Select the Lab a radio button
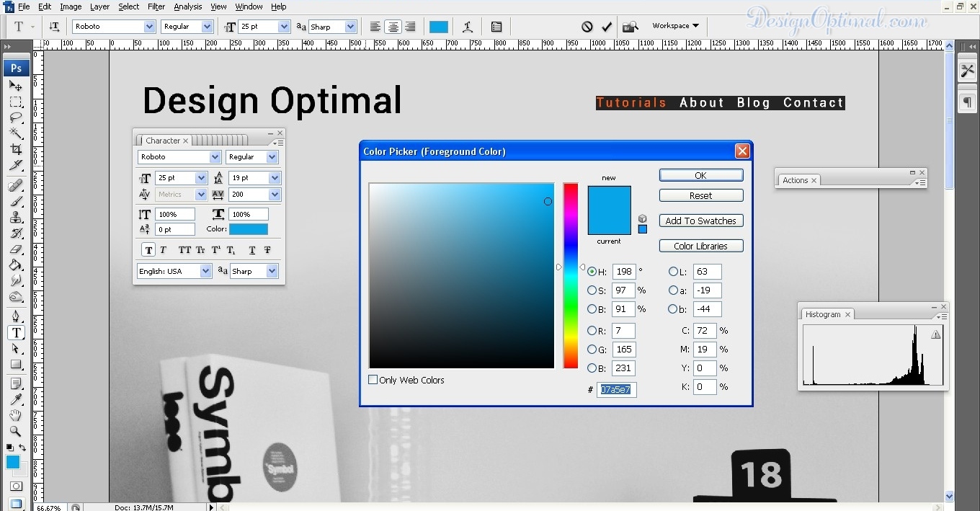Viewport: 980px width, 511px height. pyautogui.click(x=674, y=290)
